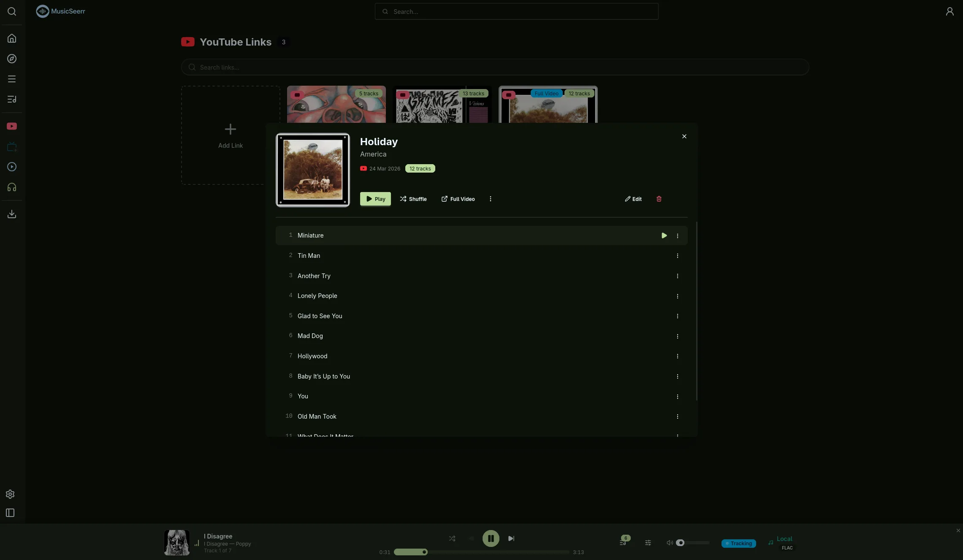
Task: Open the overflow menu next to Full Video
Action: [x=490, y=199]
